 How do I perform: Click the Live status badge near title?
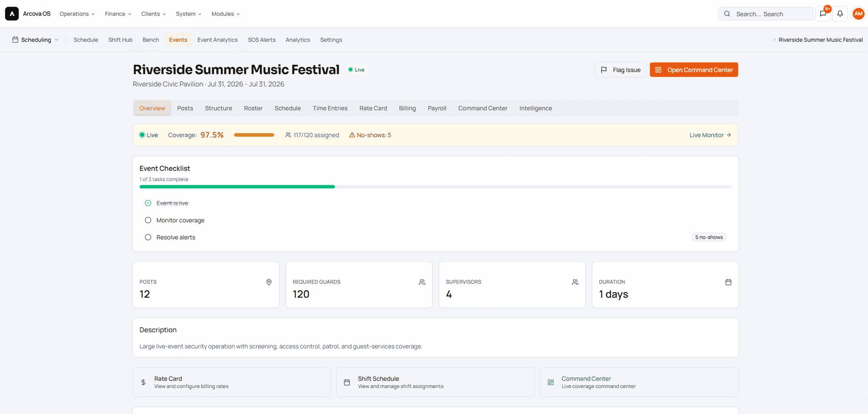click(x=356, y=70)
